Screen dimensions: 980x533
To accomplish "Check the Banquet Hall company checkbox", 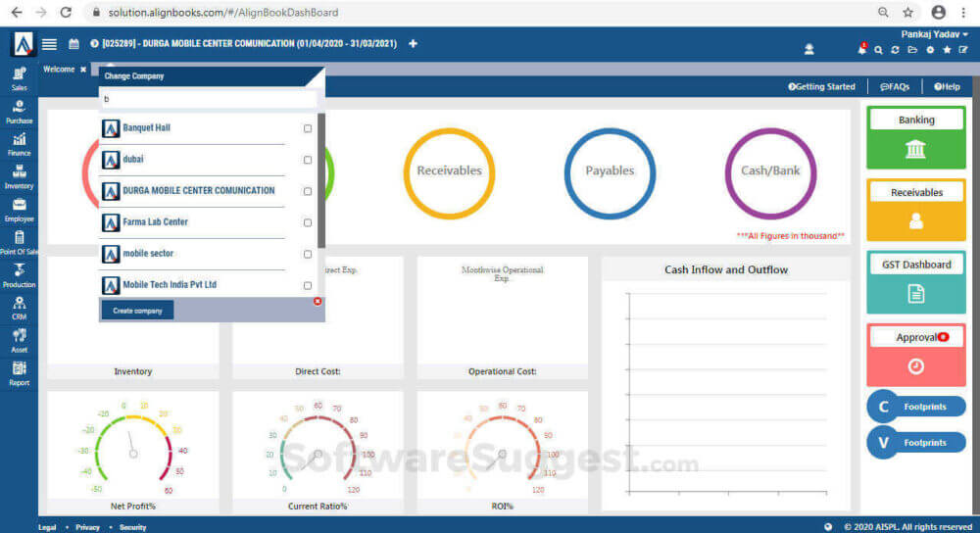I will [x=308, y=128].
